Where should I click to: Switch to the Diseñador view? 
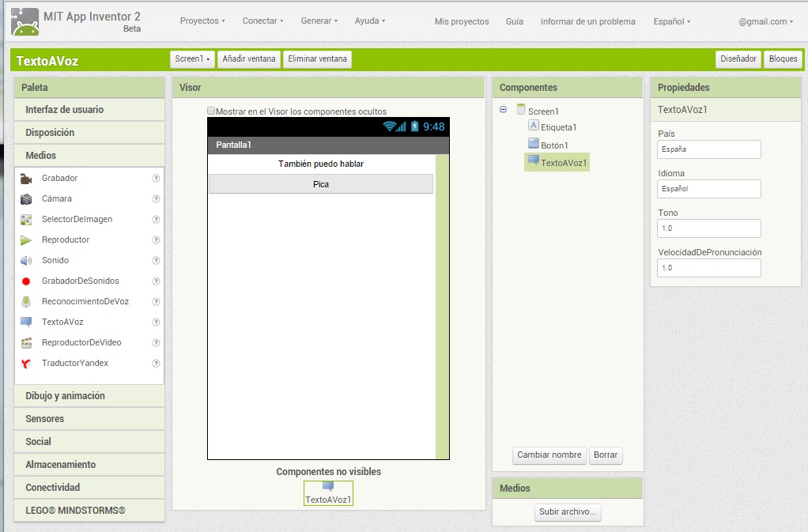(738, 58)
